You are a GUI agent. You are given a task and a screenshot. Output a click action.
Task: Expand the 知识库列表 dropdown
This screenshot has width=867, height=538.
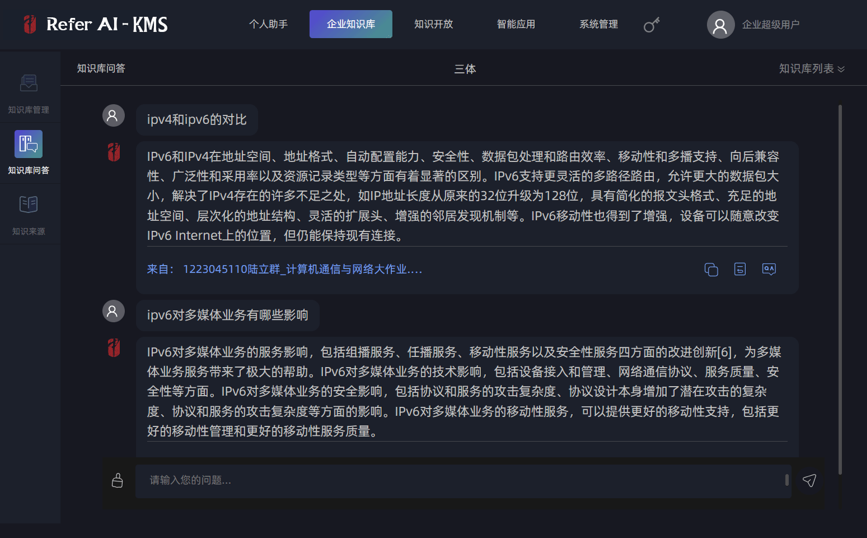coord(811,69)
